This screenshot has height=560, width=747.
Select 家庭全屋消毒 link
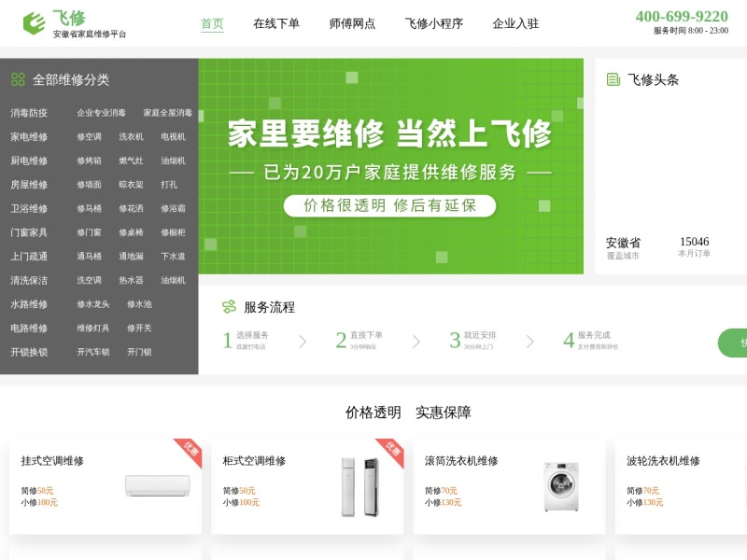coord(168,113)
